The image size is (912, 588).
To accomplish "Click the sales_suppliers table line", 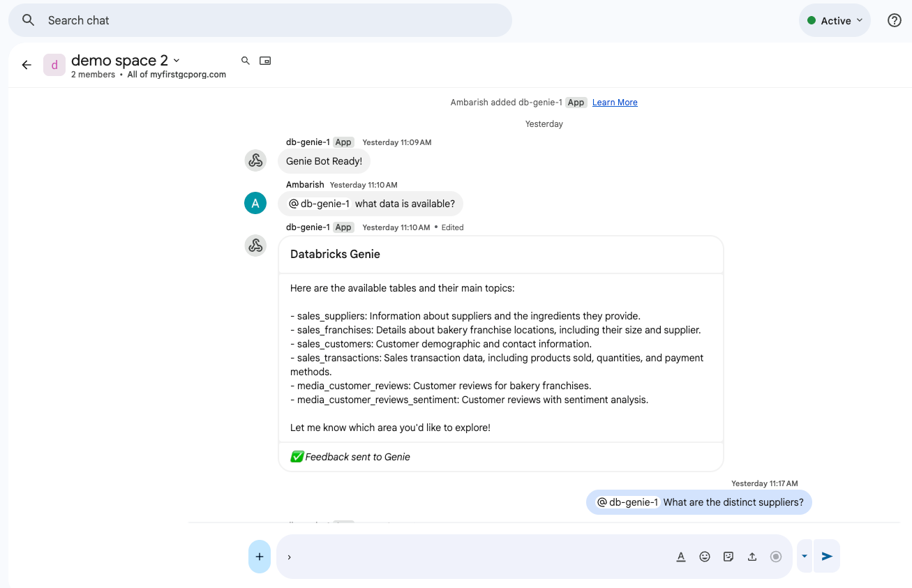I will coord(465,316).
